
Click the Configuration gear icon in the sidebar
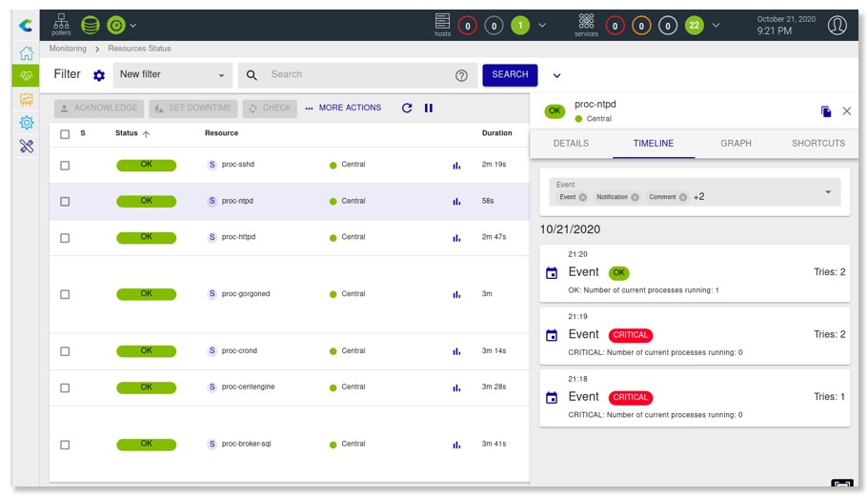coord(26,123)
